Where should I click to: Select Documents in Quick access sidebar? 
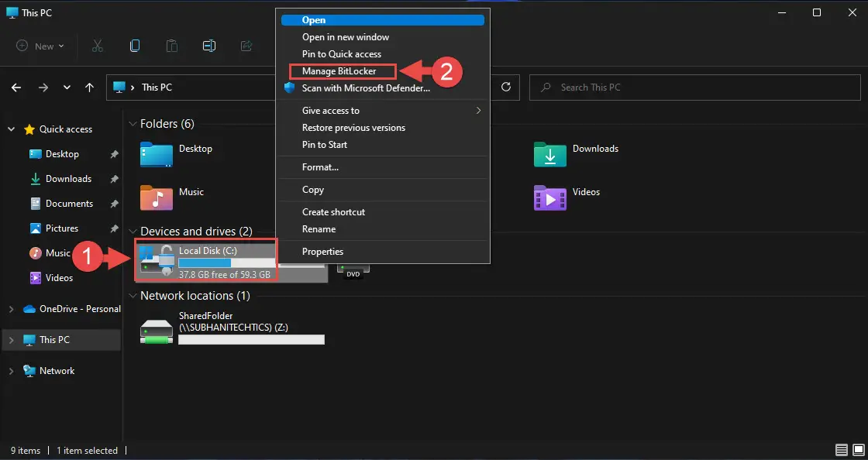click(x=69, y=204)
